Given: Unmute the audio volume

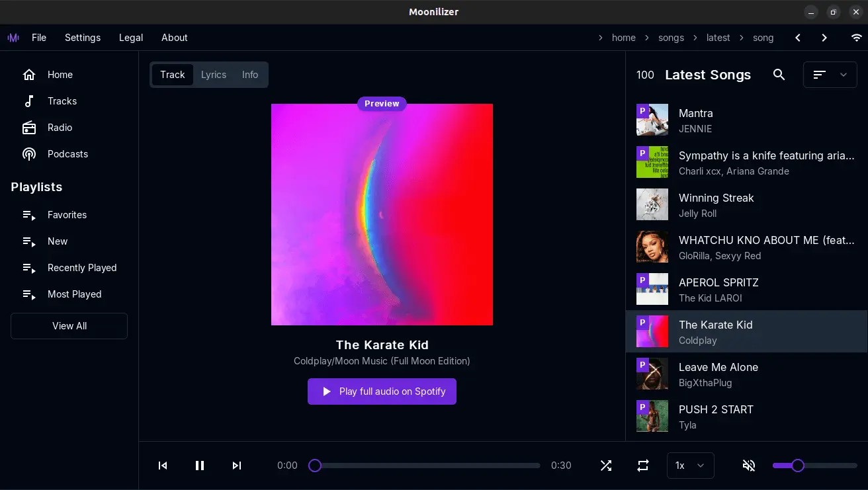Looking at the screenshot, I should tap(749, 466).
